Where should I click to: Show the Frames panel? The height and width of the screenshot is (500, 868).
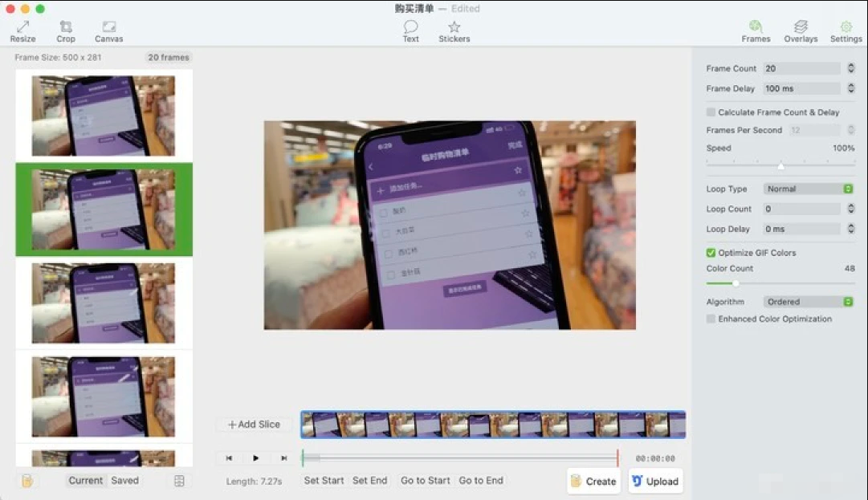point(756,31)
